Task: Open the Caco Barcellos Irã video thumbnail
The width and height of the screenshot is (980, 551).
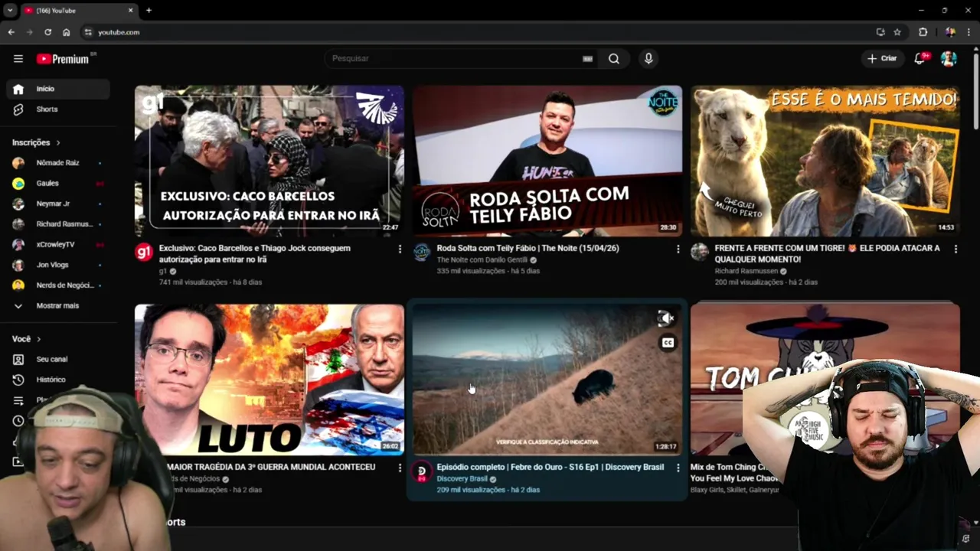Action: pos(269,161)
